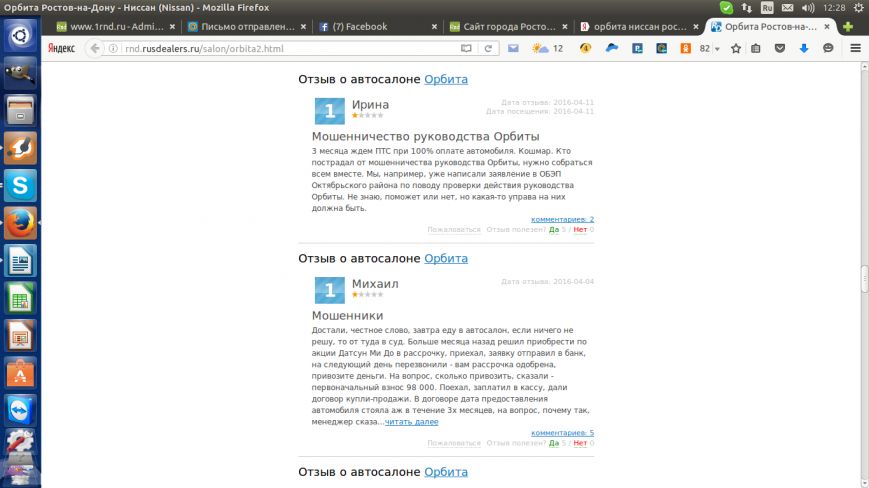Open the system power cog menu
Viewport: 869px width, 488px height.
pyautogui.click(x=858, y=8)
